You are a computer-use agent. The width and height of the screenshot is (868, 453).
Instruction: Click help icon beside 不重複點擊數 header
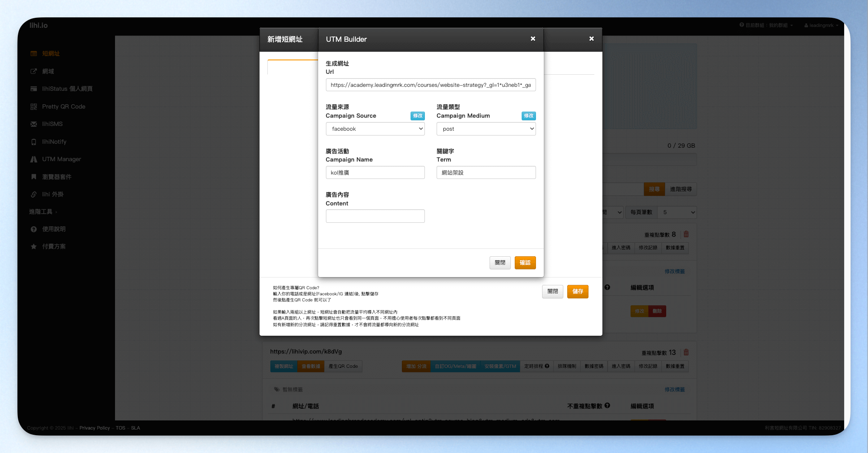coord(607,405)
